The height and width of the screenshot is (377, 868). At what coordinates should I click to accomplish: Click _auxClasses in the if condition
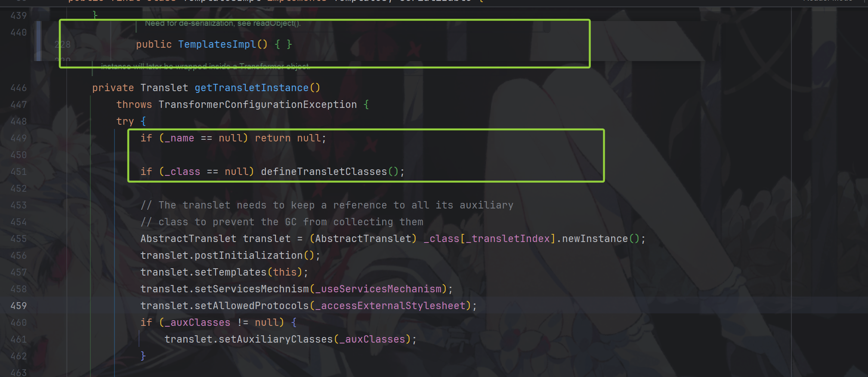tap(198, 322)
